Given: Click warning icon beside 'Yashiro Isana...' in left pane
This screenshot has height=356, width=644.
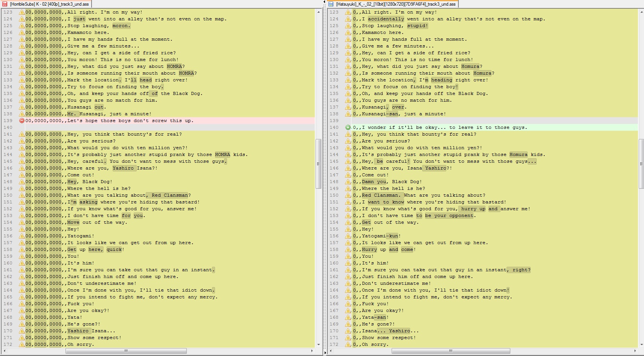Looking at the screenshot, I should (22, 331).
